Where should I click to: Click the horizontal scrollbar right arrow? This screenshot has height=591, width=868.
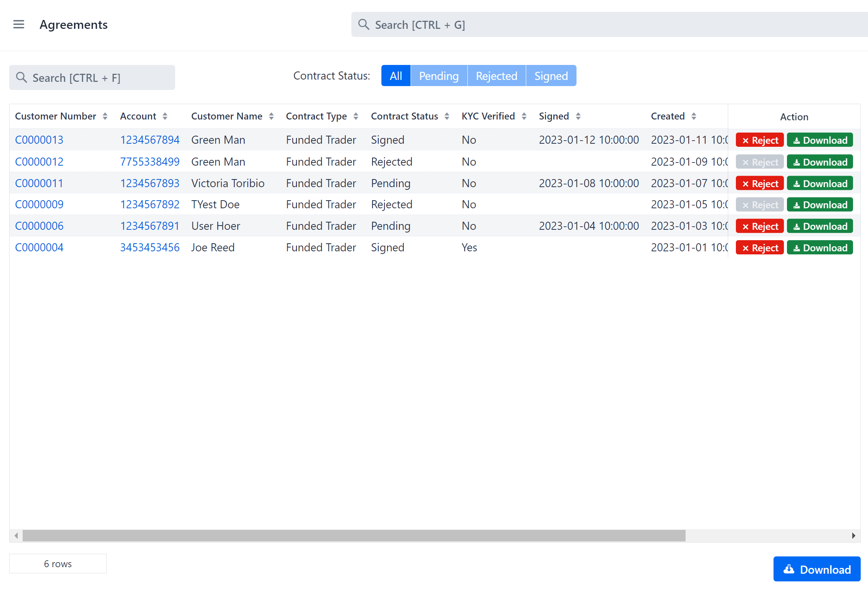tap(853, 536)
